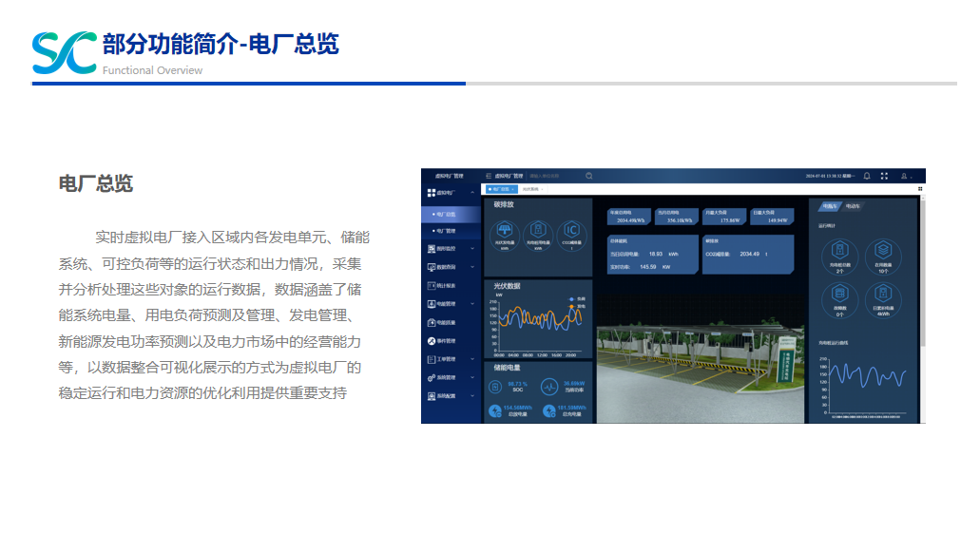Click the photovoltaic solar panel icon

(x=505, y=231)
